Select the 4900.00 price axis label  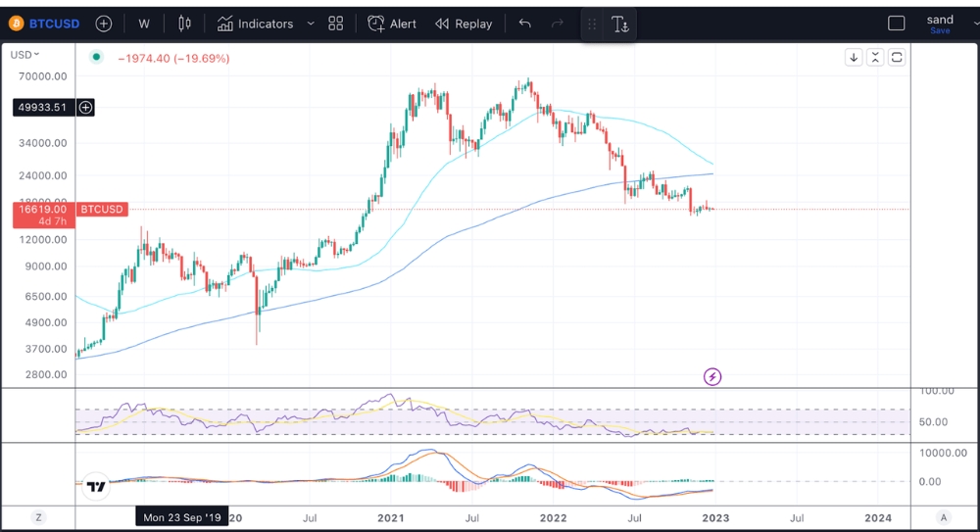[x=46, y=322]
